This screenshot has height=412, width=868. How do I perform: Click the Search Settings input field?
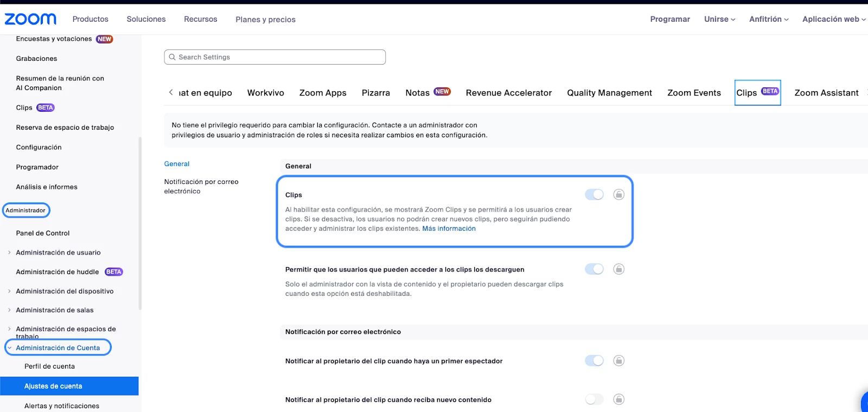[x=275, y=57]
